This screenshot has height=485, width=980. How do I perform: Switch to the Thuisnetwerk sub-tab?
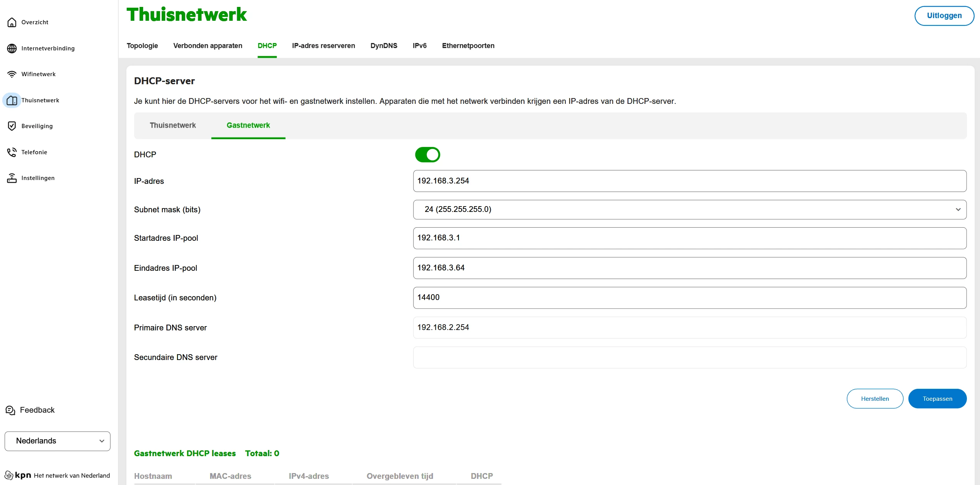coord(172,125)
